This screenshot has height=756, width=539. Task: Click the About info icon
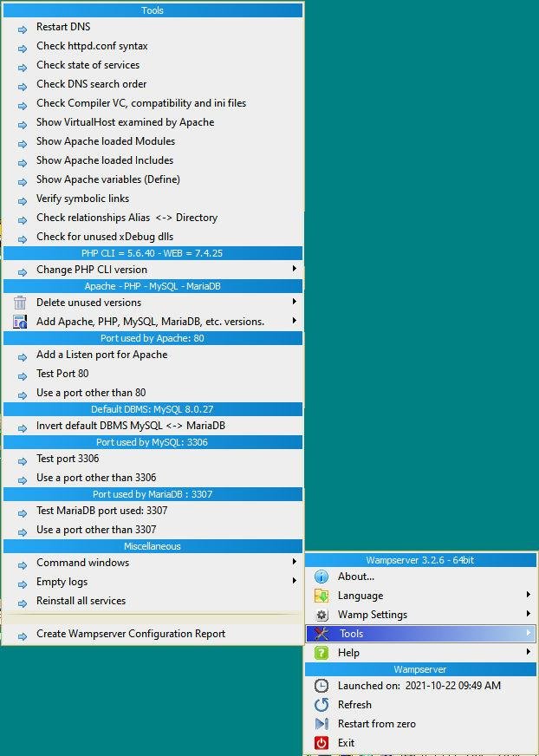pos(321,577)
